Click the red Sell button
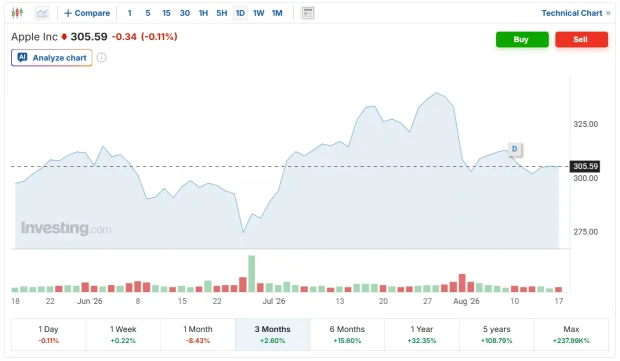 [581, 40]
